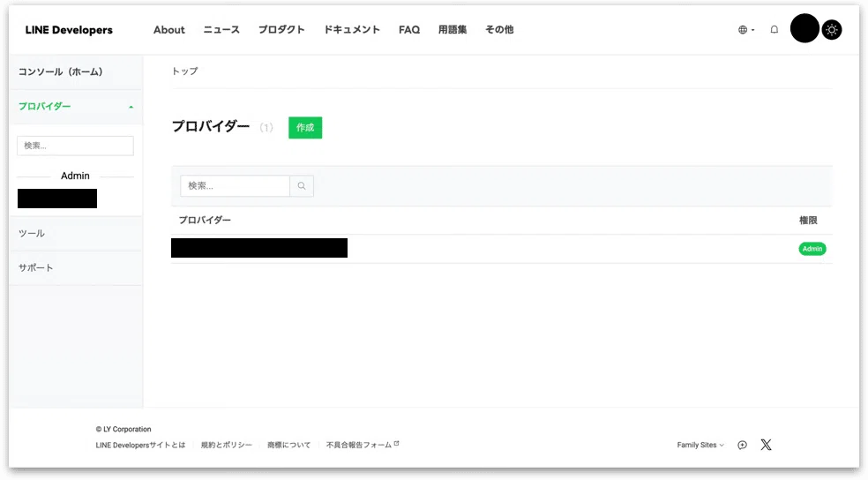Click the LINE Developers logo
868x480 pixels.
[69, 30]
